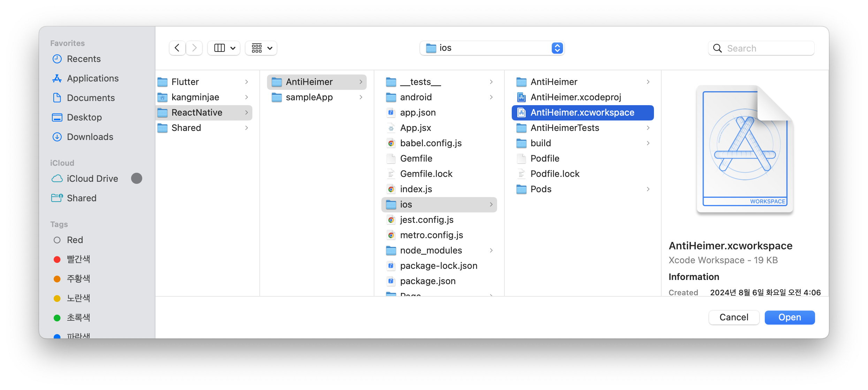Select the green 초록색 tag

coord(78,318)
